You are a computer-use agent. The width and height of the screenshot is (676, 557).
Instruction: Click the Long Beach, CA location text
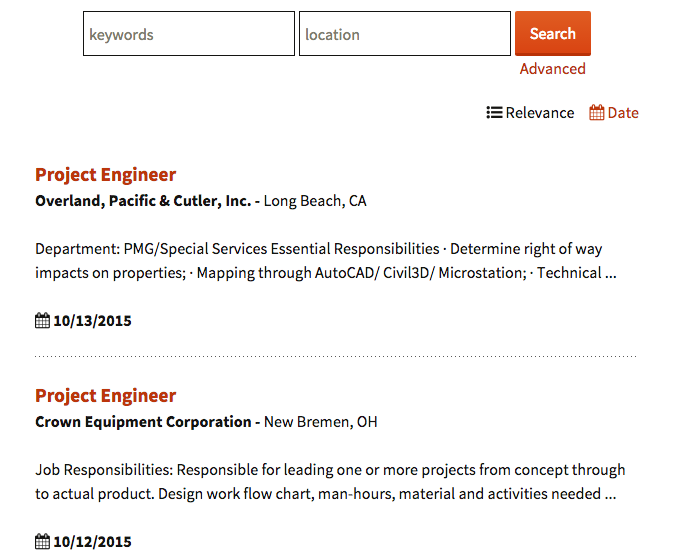pyautogui.click(x=315, y=201)
